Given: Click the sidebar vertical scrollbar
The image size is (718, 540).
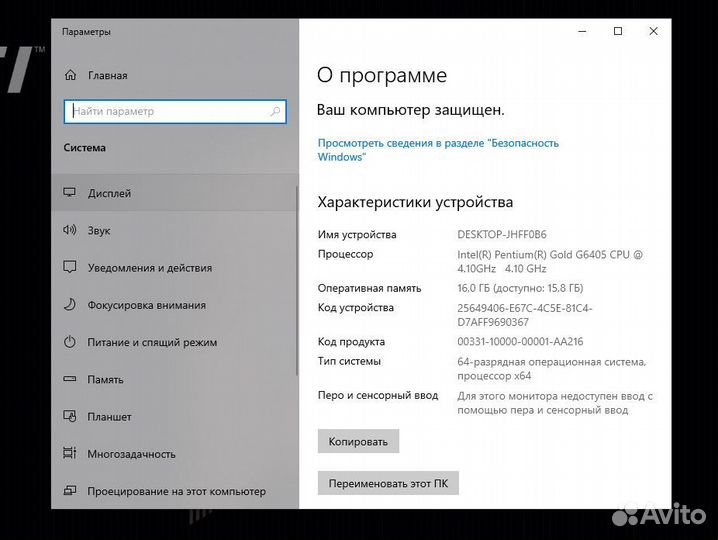Looking at the screenshot, I should [297, 280].
